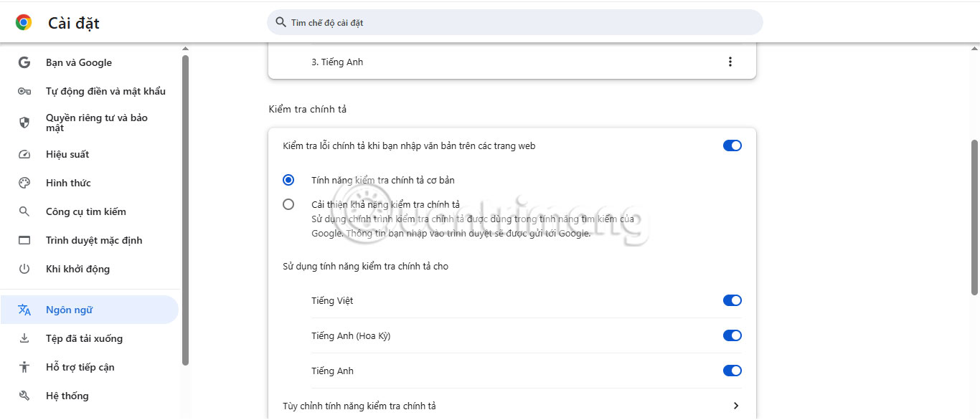
Task: Select the key icon for Tự động điền và mật khẩu
Action: pos(26,91)
